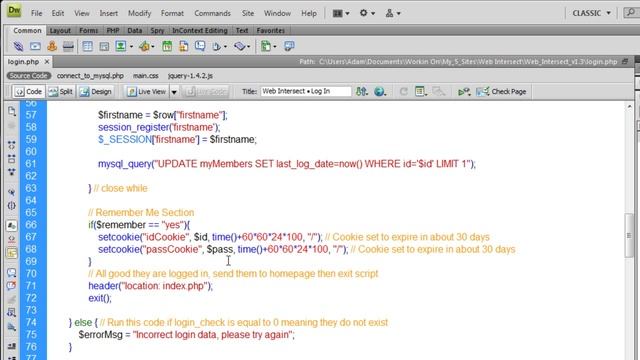Screen dimensions: 640x360
Task: Toggle Line Numbers in coding toolbar
Action: pos(11,225)
